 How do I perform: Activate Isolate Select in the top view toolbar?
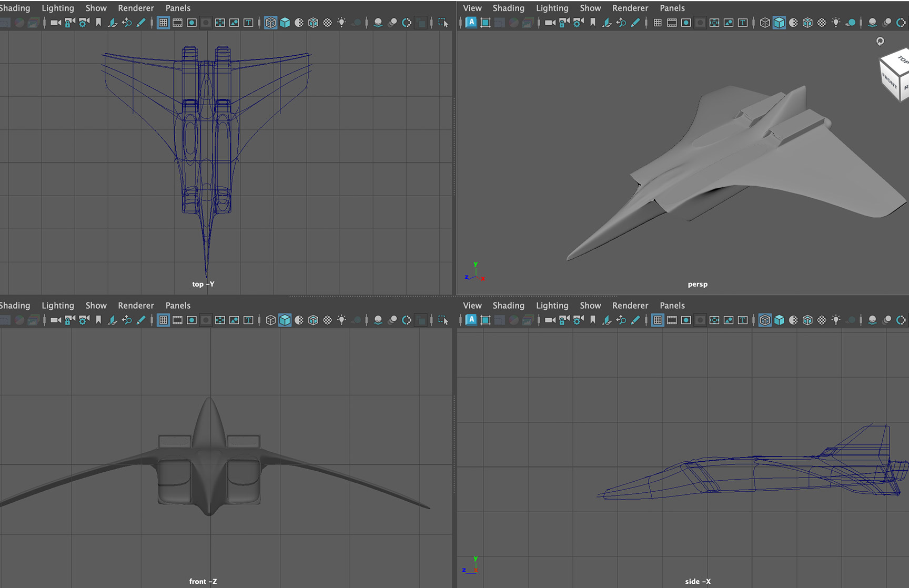[x=444, y=23]
